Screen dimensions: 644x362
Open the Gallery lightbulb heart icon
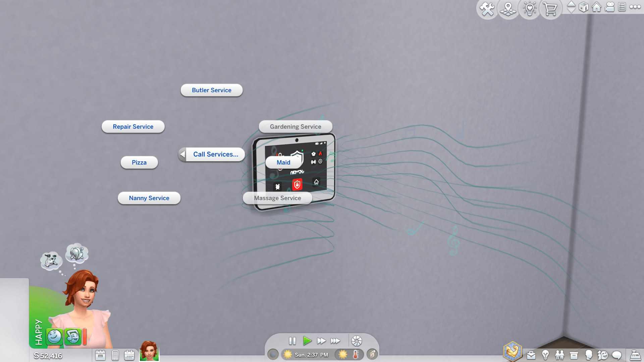[530, 9]
